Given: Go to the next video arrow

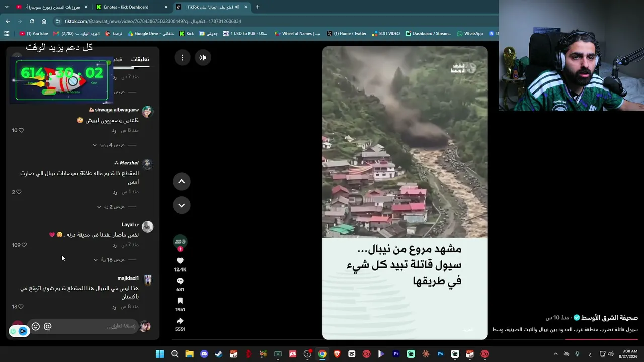Looking at the screenshot, I should [x=182, y=205].
